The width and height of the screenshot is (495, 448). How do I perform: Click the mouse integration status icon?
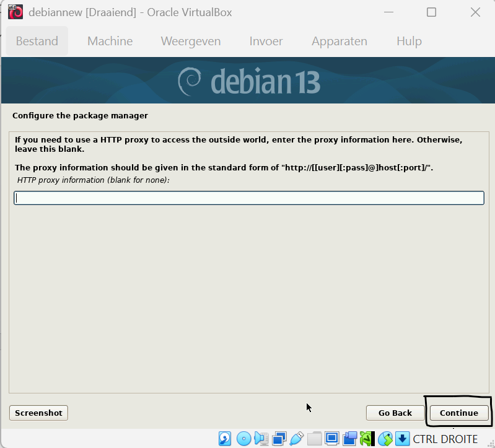click(385, 439)
